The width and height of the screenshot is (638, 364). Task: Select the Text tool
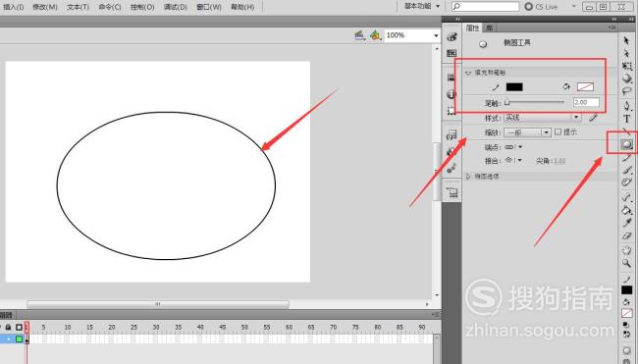(626, 119)
